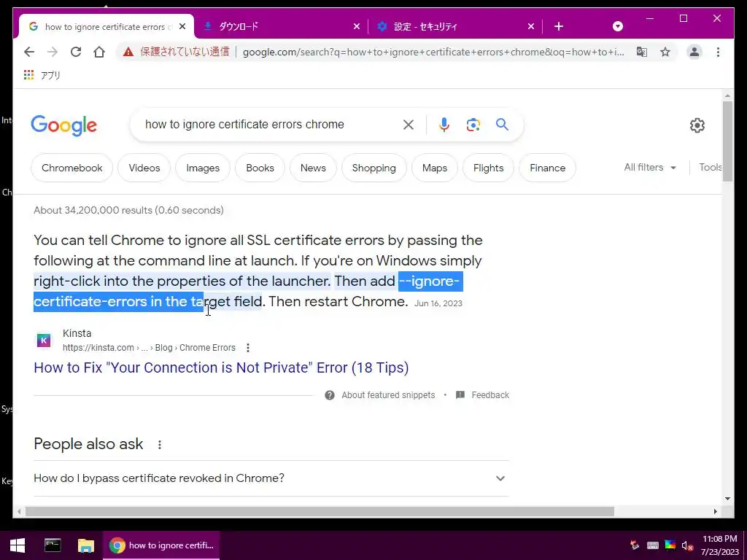The height and width of the screenshot is (560, 747).
Task: Open Finance results filter
Action: point(547,168)
